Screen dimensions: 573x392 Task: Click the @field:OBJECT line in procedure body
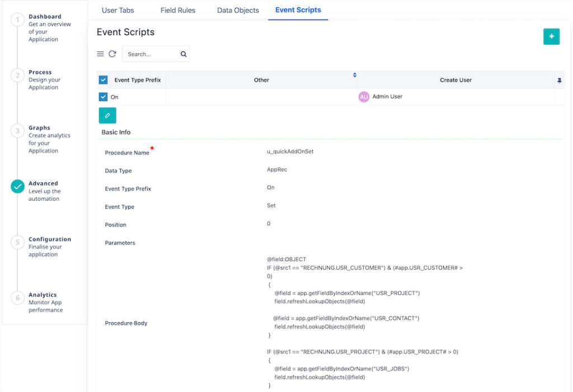point(286,259)
